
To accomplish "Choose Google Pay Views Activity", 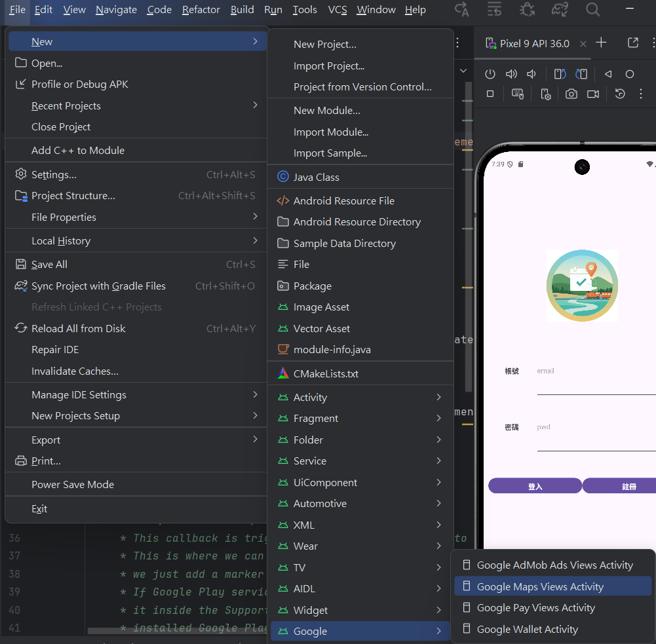I will [552, 607].
